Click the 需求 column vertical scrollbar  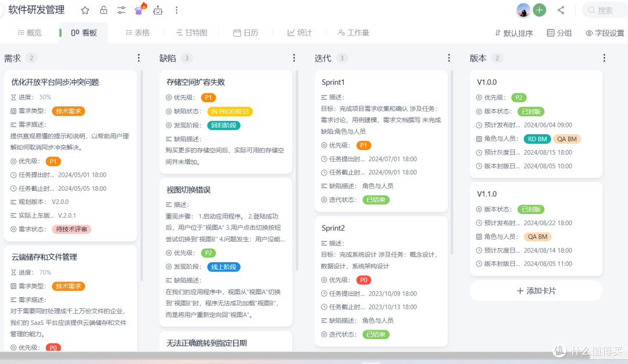142,176
